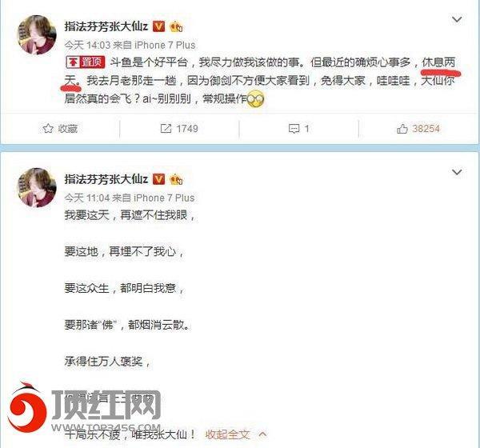480x448 pixels.
Task: Click the repost icon showing 1749
Action: [166, 128]
